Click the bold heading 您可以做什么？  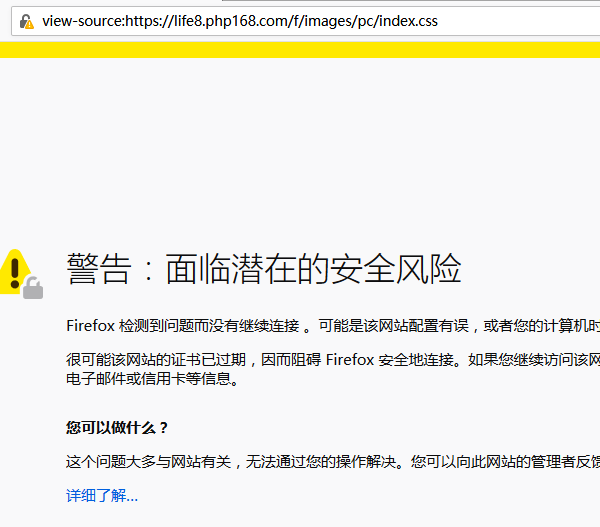(117, 428)
